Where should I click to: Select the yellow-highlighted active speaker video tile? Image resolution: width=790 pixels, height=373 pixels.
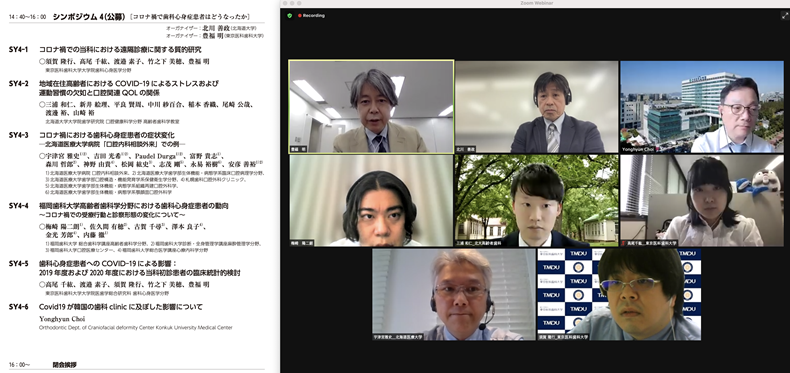tap(371, 106)
